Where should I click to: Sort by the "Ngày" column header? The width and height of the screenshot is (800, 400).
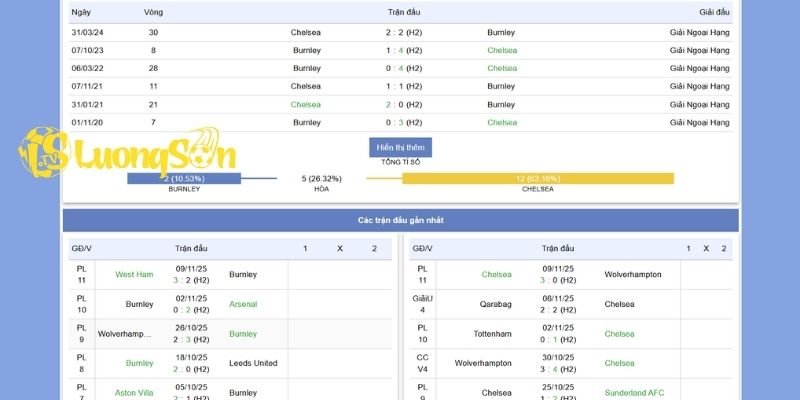pyautogui.click(x=80, y=12)
